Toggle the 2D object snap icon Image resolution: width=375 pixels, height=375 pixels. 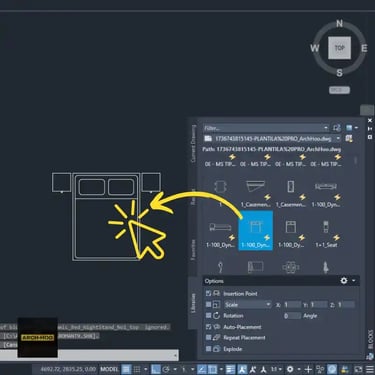(x=212, y=369)
